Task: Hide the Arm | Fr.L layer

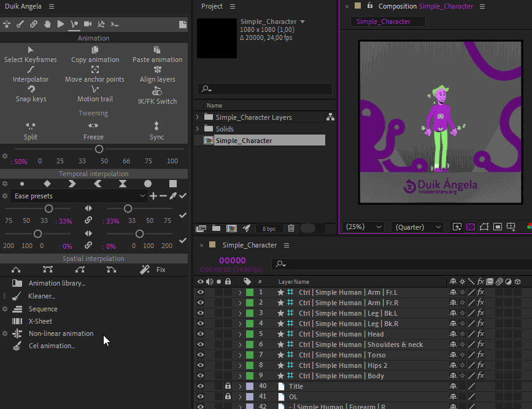Action: [x=200, y=292]
